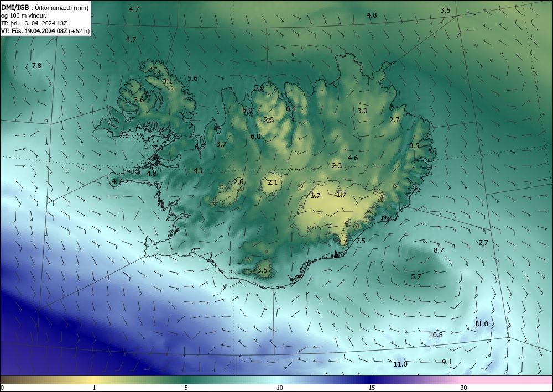Image resolution: width=553 pixels, height=392 pixels.
Task: Click the 'og 100 m vindur.' subtitle
Action: [x=24, y=16]
